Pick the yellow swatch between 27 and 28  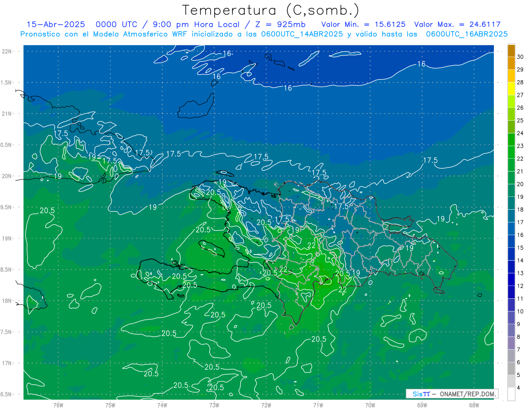[511, 89]
